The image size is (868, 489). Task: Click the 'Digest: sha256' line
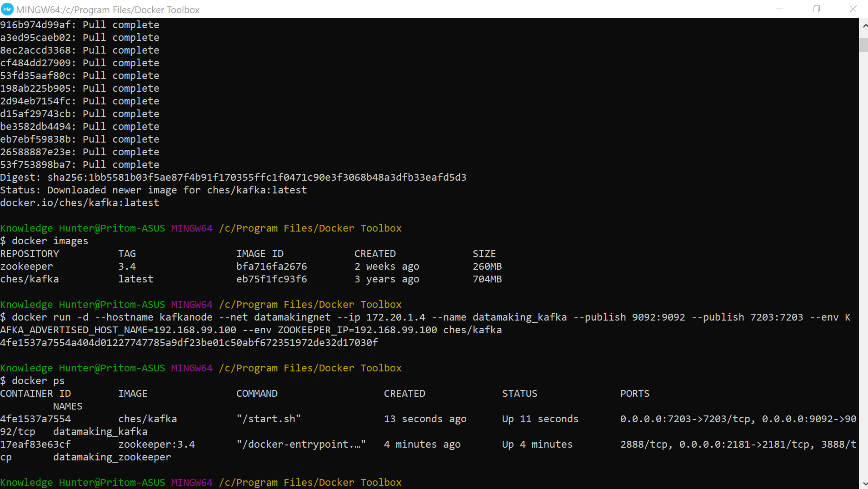tap(233, 178)
